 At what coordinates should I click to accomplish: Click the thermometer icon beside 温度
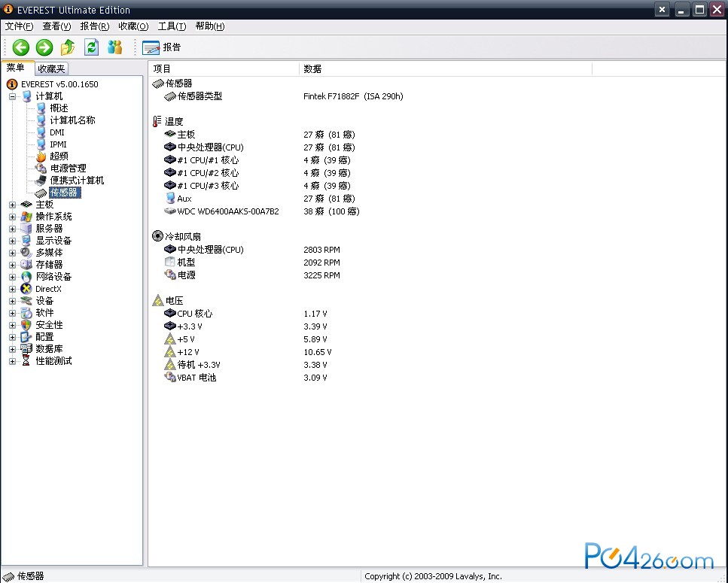(157, 122)
